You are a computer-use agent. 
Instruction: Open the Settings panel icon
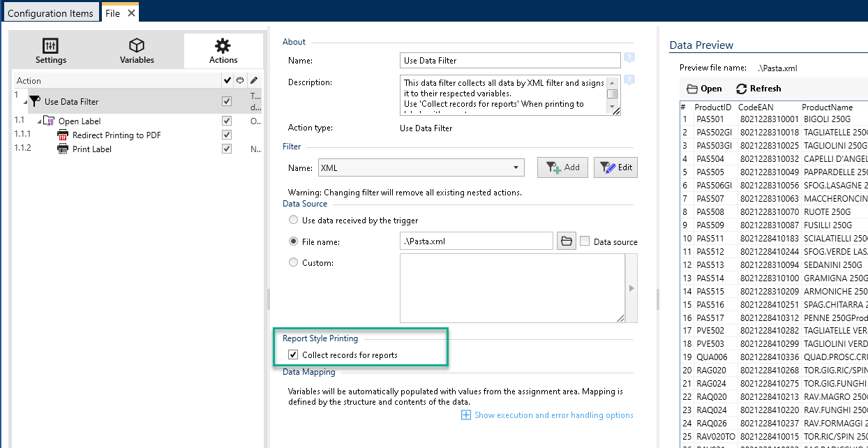click(51, 46)
